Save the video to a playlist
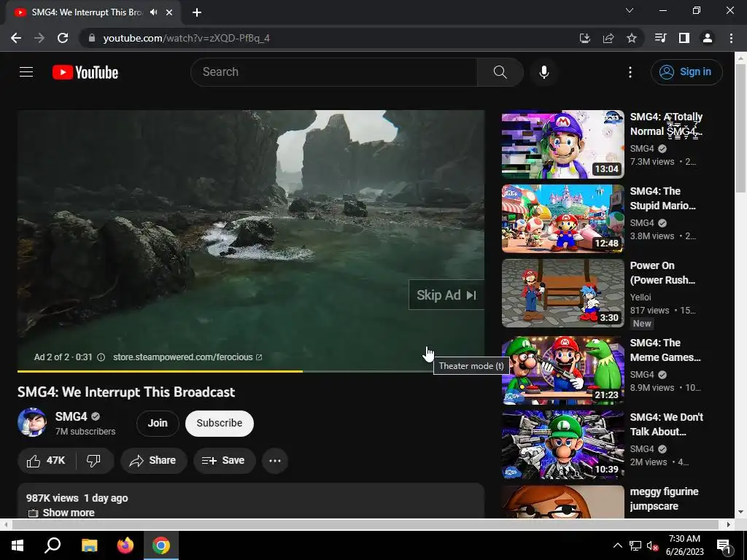The image size is (747, 560). coord(224,461)
